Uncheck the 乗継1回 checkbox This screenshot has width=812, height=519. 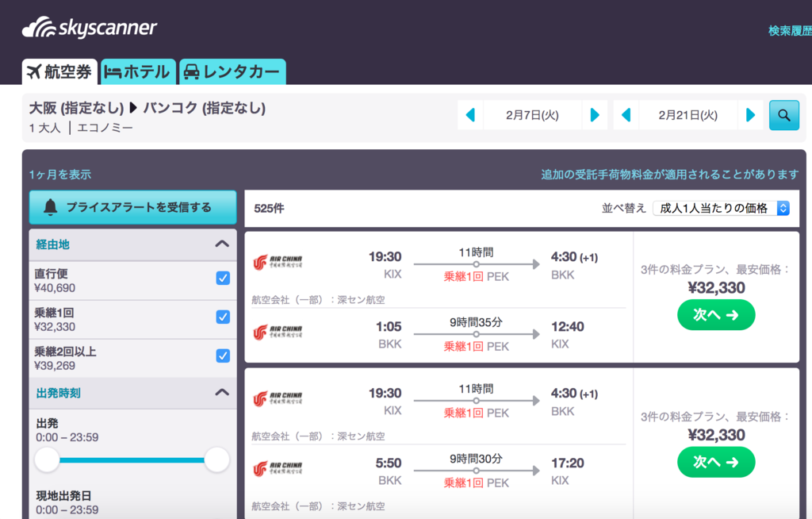(223, 317)
